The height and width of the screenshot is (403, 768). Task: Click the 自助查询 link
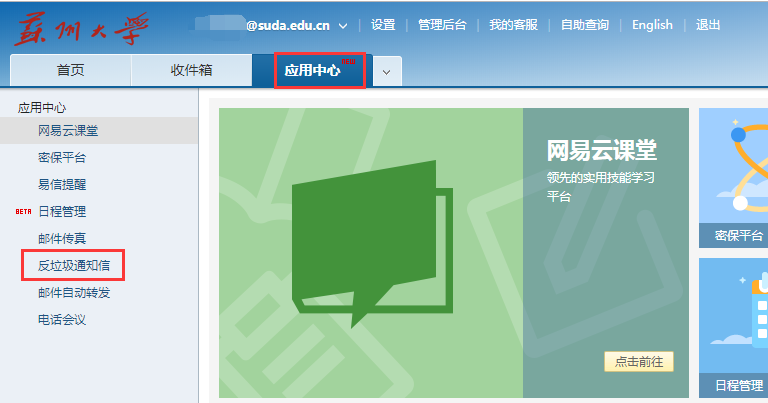[584, 25]
